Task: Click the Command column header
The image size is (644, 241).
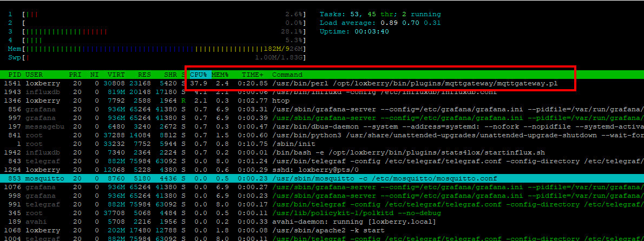Action: (287, 75)
